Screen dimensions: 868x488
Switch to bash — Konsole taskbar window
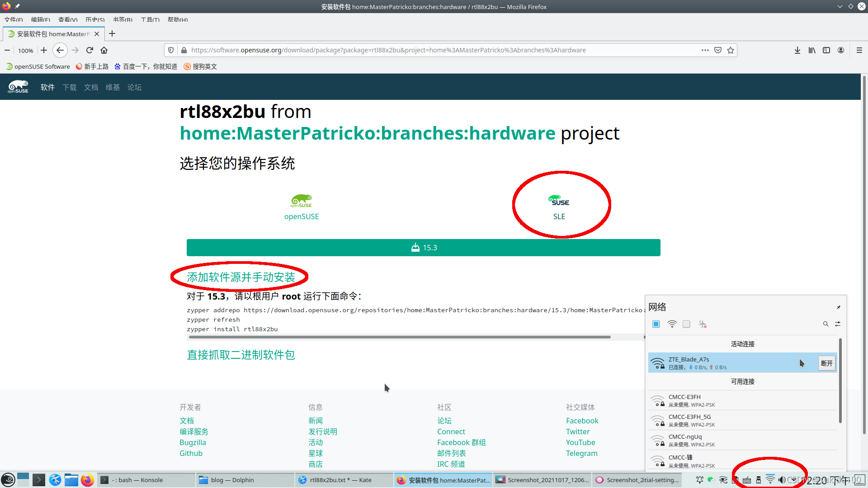tap(146, 480)
